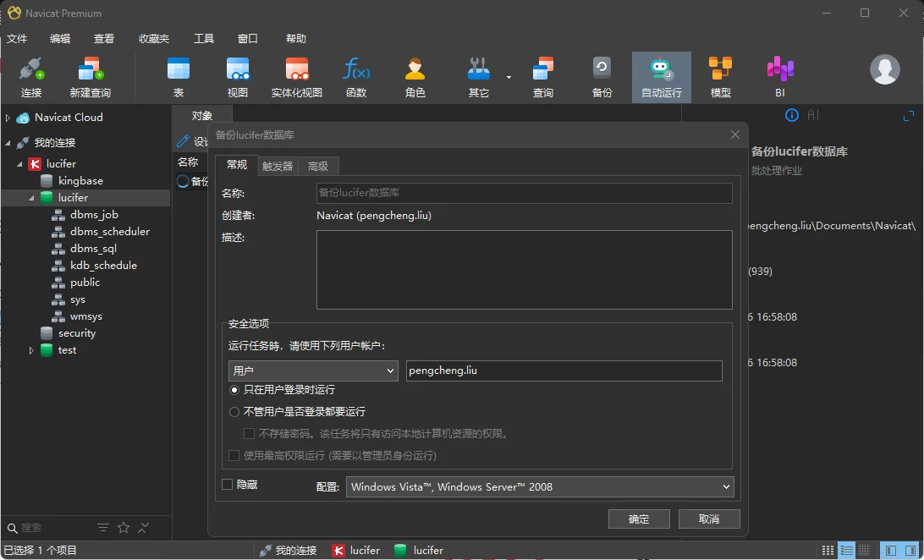This screenshot has height=560, width=924.
Task: Select the Role (角色) toolbar icon
Action: click(x=415, y=77)
